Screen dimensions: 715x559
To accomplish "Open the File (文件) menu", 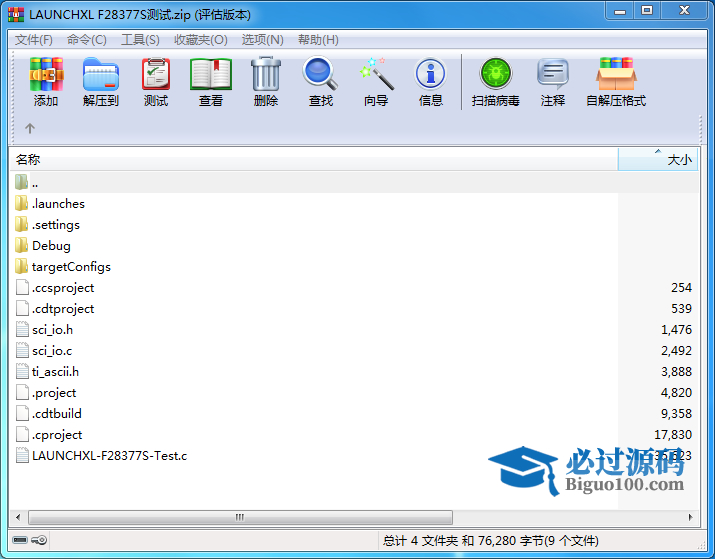I will 34,40.
